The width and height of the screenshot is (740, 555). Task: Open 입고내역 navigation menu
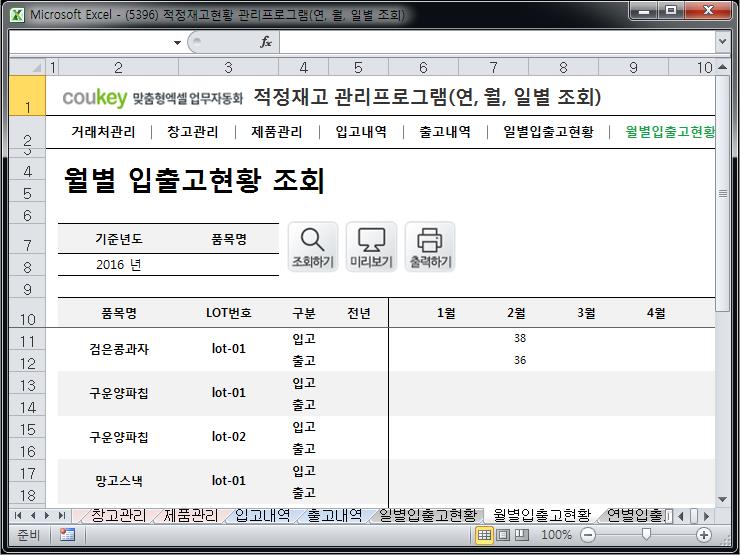[x=361, y=132]
